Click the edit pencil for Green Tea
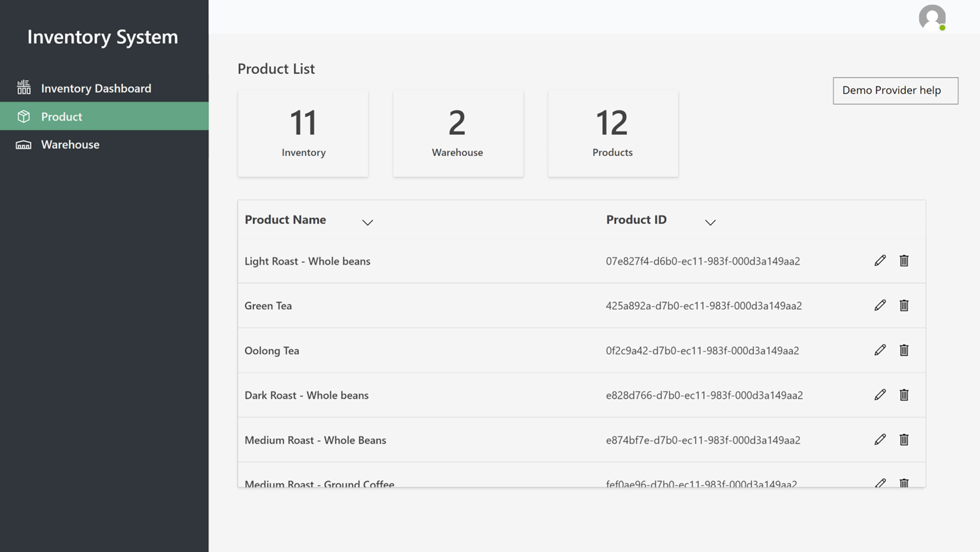 (x=880, y=306)
